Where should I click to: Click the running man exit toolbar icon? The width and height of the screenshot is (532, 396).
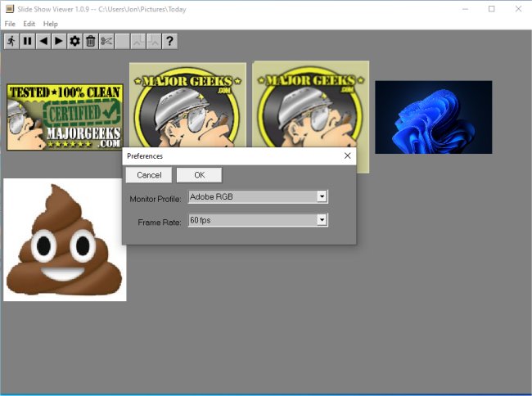[x=11, y=42]
